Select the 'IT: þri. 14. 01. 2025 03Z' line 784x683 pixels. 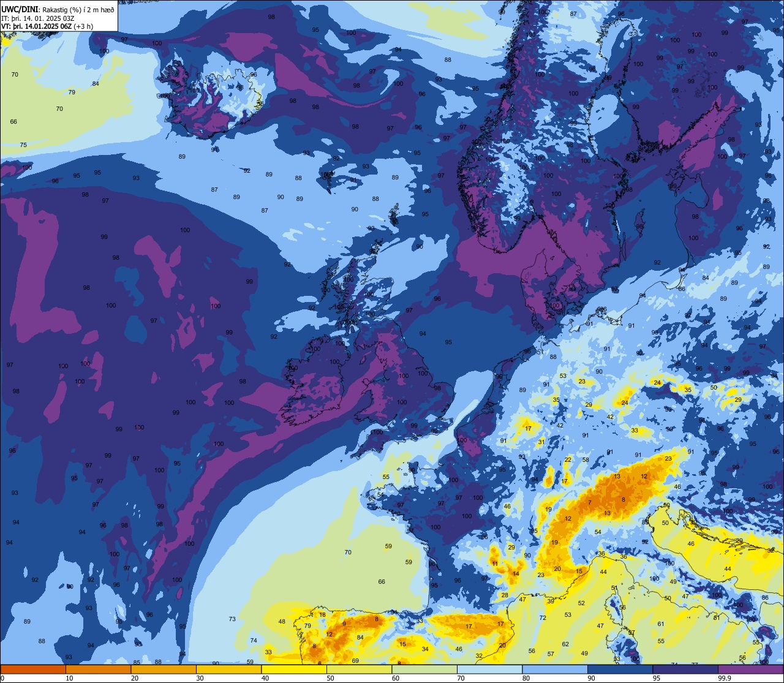point(38,18)
